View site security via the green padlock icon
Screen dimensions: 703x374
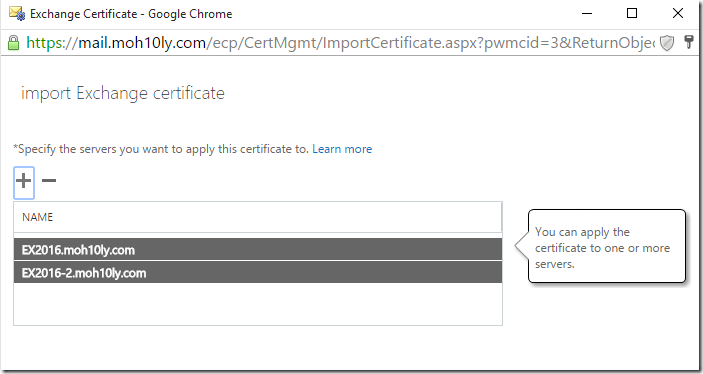click(13, 43)
